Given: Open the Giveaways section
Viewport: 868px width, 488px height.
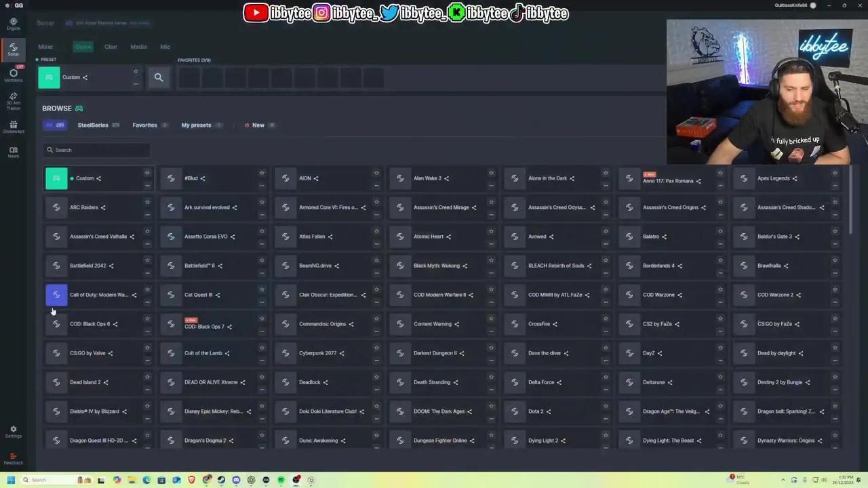Looking at the screenshot, I should click(x=14, y=127).
